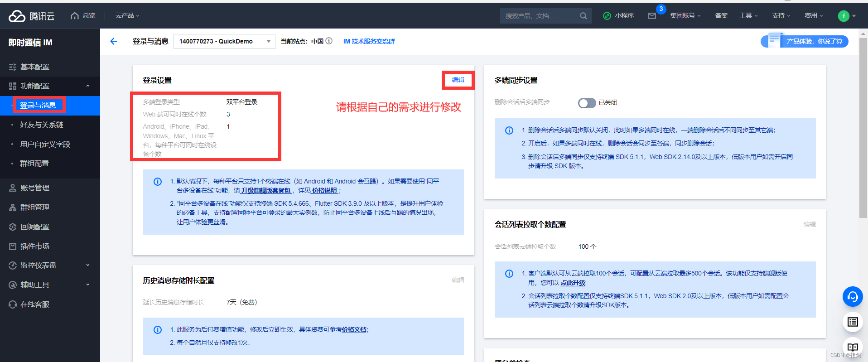Click the 登录与消息 page title
The image size is (868, 362).
(x=150, y=41)
